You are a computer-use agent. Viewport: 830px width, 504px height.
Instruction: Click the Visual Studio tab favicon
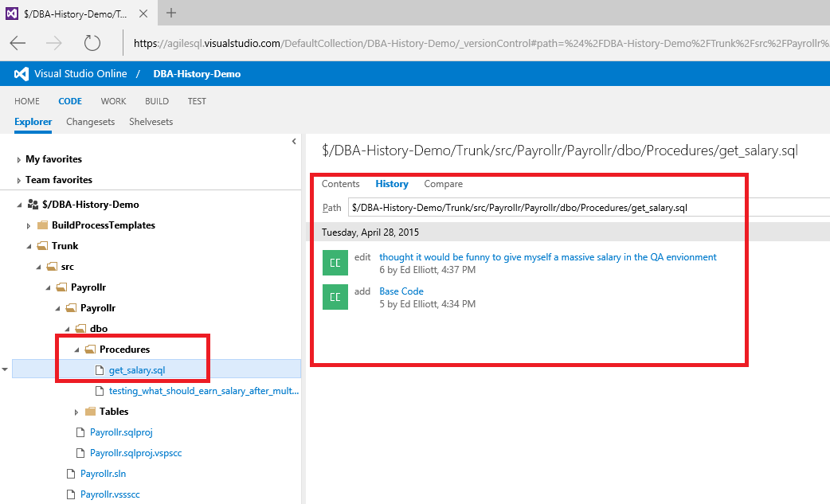coord(12,14)
